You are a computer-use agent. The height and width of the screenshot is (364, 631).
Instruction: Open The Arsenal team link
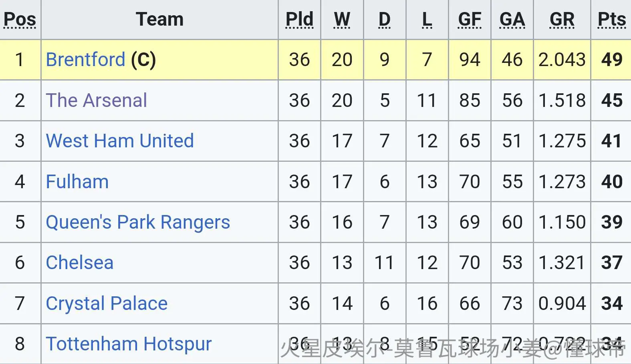[97, 100]
